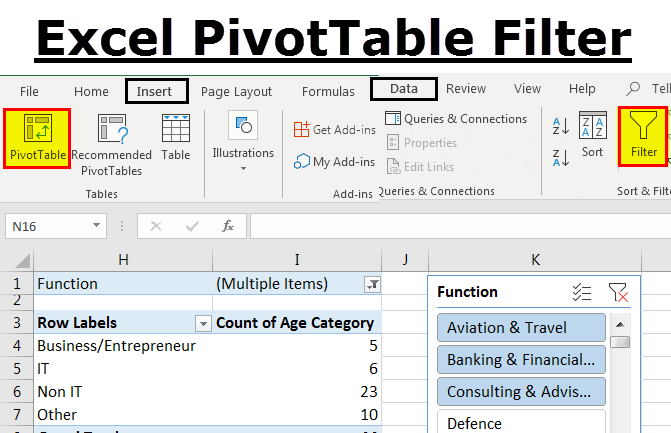Click the cell with value 10
The image size is (671, 433).
(x=297, y=414)
